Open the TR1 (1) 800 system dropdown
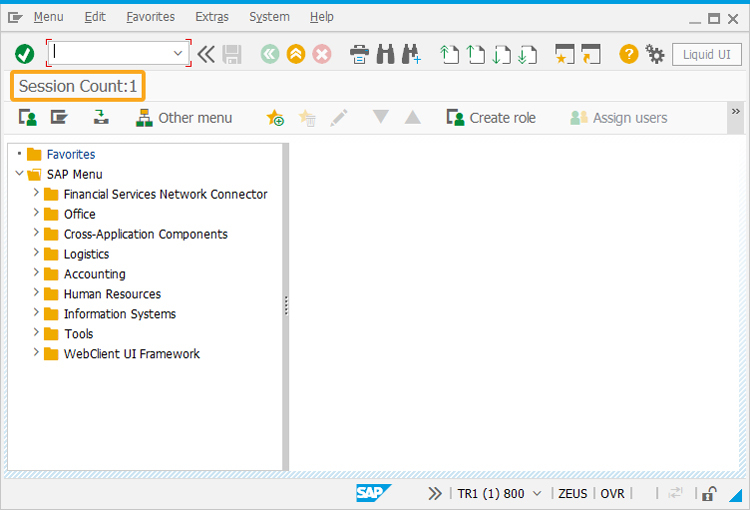750x510 pixels. click(x=537, y=493)
